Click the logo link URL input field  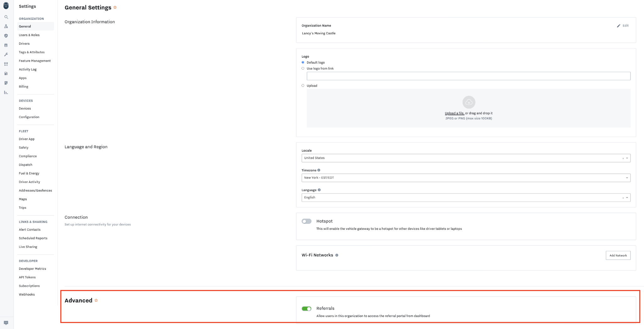click(x=468, y=76)
